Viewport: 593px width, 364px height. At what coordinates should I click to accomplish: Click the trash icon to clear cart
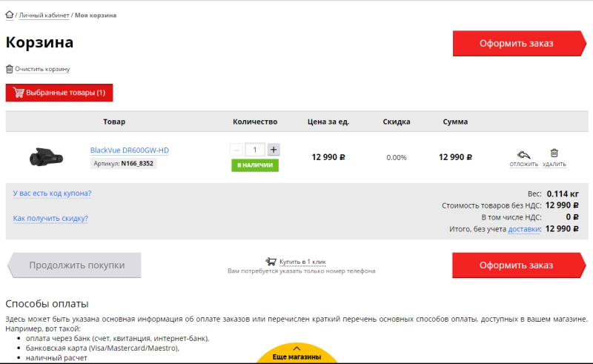pos(10,69)
